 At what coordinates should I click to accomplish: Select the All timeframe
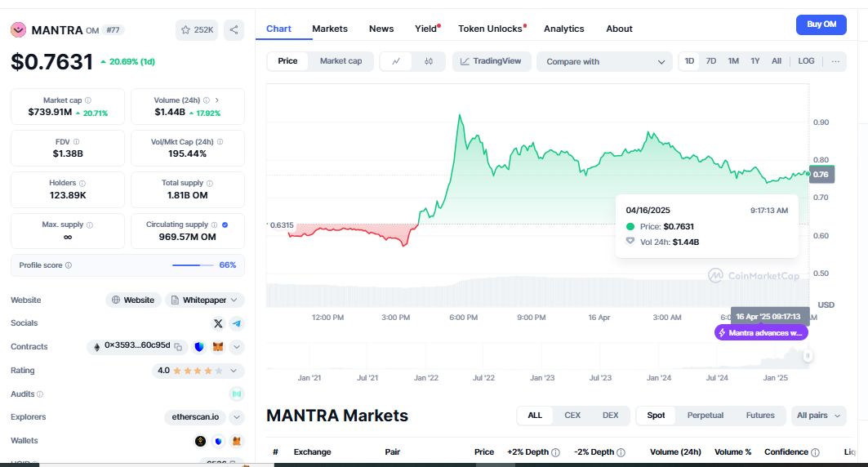777,61
